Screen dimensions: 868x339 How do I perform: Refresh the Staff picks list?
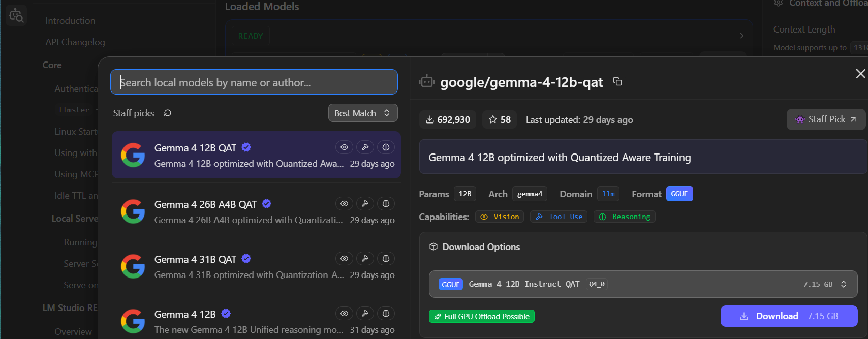[168, 113]
